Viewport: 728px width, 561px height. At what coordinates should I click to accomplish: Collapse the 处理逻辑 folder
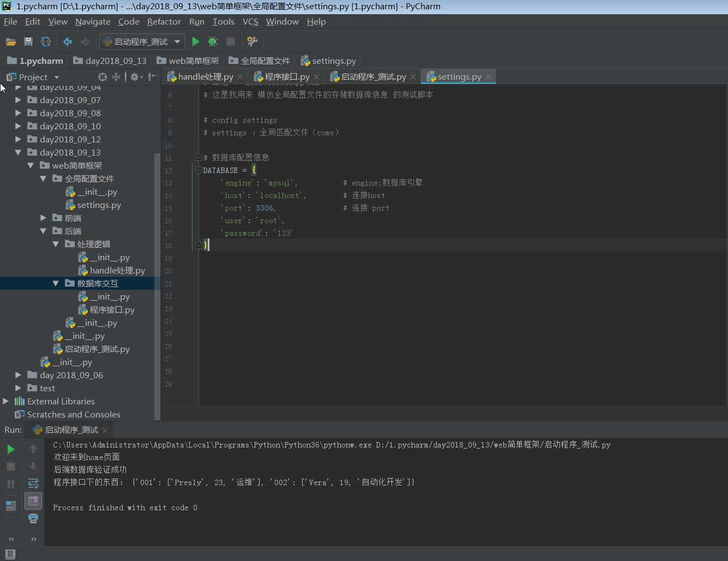[x=56, y=244]
